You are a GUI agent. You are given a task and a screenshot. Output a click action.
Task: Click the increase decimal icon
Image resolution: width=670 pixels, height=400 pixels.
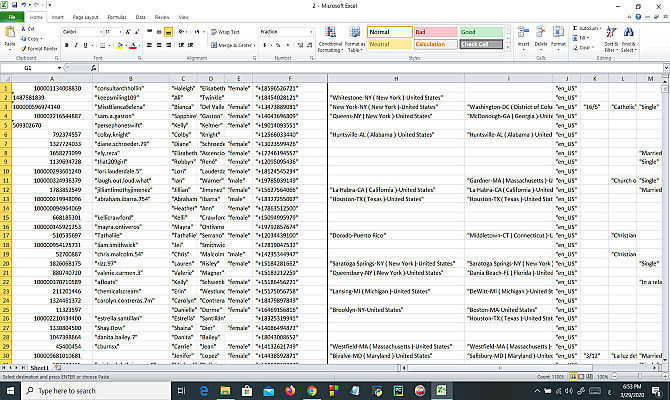click(300, 45)
